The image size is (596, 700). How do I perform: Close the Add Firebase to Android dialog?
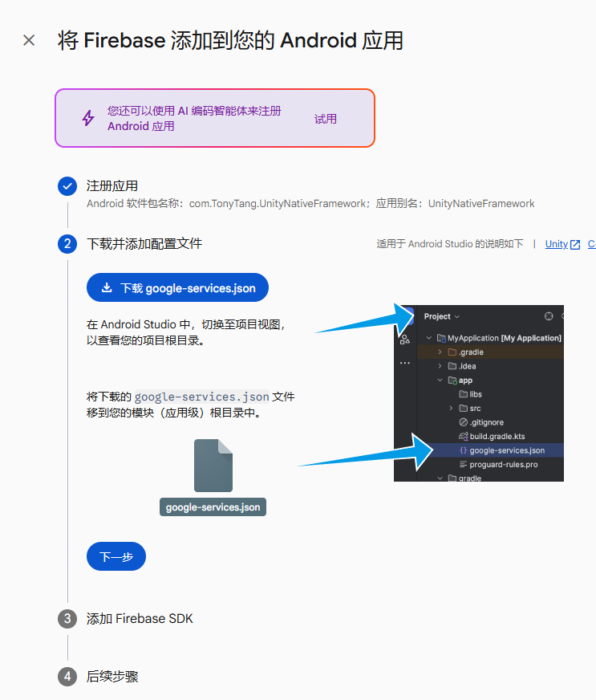[x=29, y=40]
